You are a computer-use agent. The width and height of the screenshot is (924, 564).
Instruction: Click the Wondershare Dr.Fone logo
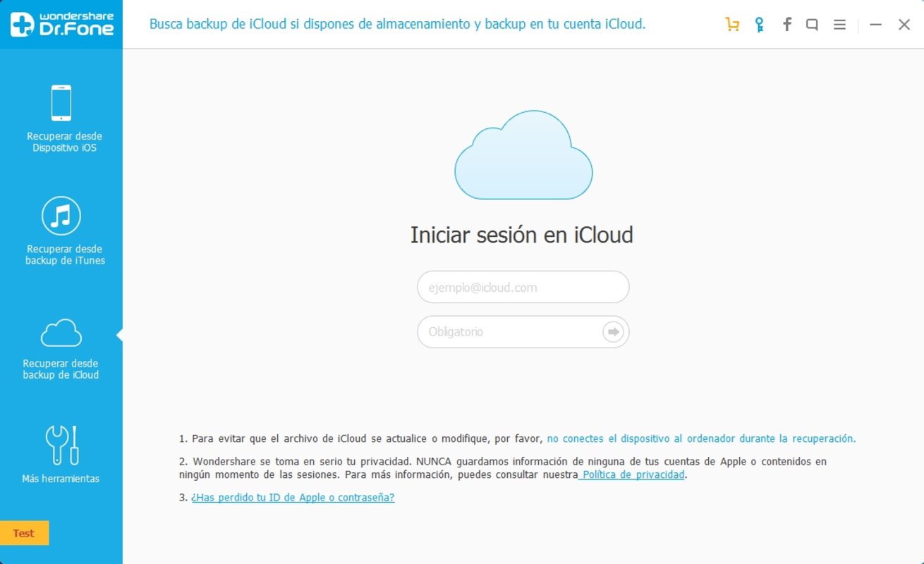61,24
